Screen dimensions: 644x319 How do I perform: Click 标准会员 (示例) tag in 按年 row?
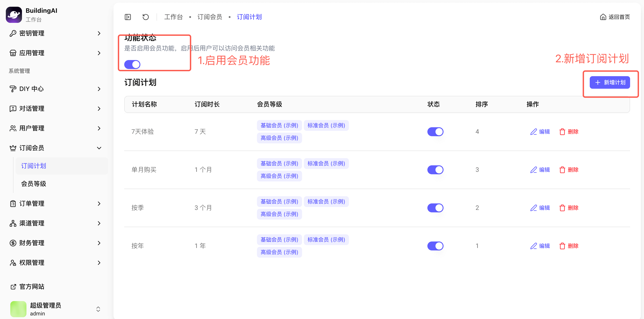[x=326, y=239]
